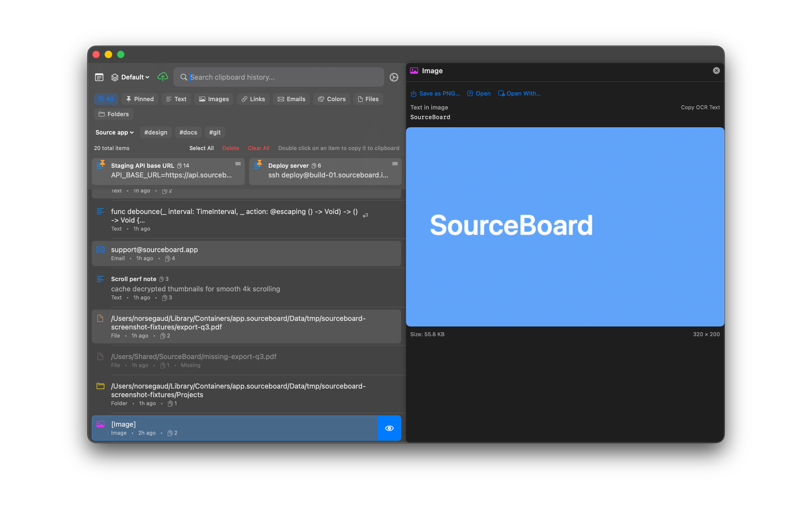Click folder icon of Projects path item

[x=100, y=386]
